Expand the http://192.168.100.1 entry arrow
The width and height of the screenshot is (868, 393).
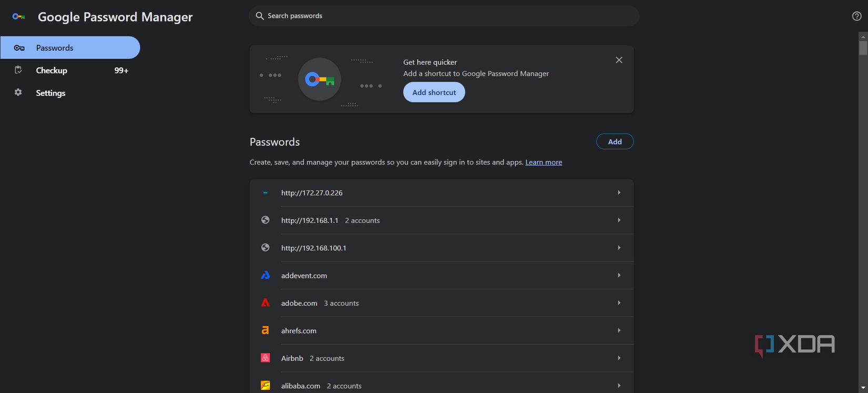[619, 248]
